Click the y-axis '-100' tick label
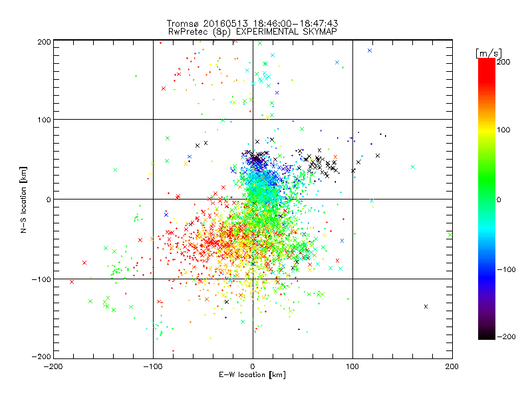The height and width of the screenshot is (399, 532). click(x=41, y=279)
